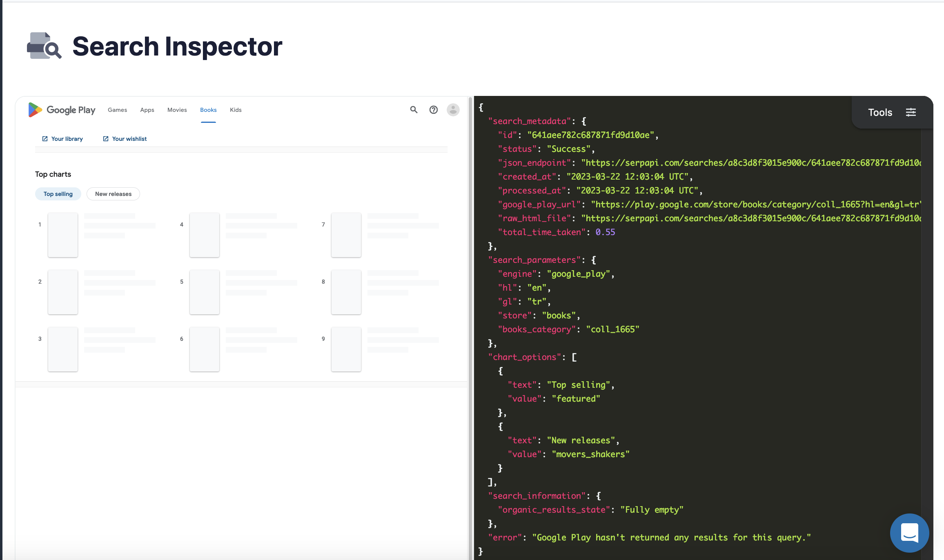
Task: Switch to the New releases chip
Action: (x=113, y=193)
